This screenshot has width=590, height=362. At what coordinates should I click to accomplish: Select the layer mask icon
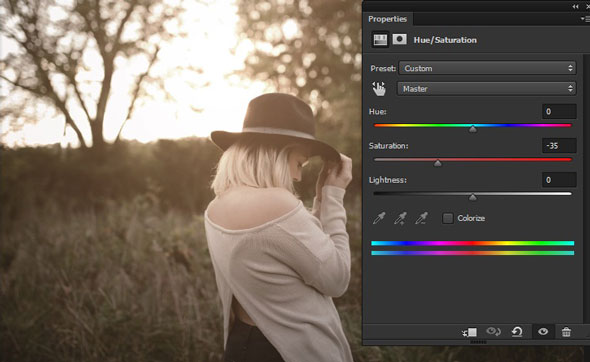400,39
